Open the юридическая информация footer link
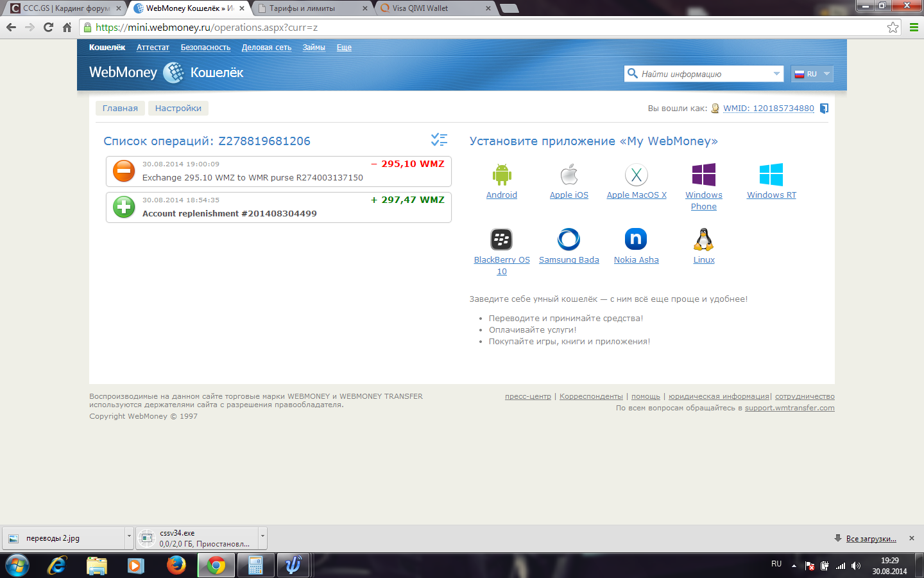Screen dimensions: 924x578 point(719,396)
